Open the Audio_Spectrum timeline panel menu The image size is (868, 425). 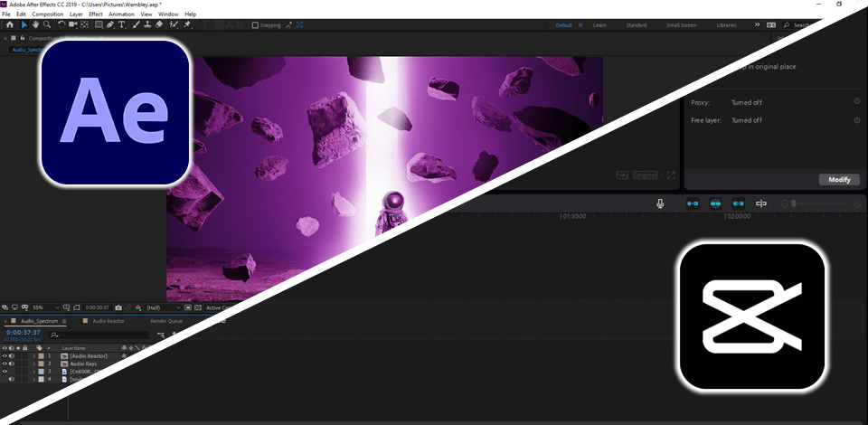point(64,321)
